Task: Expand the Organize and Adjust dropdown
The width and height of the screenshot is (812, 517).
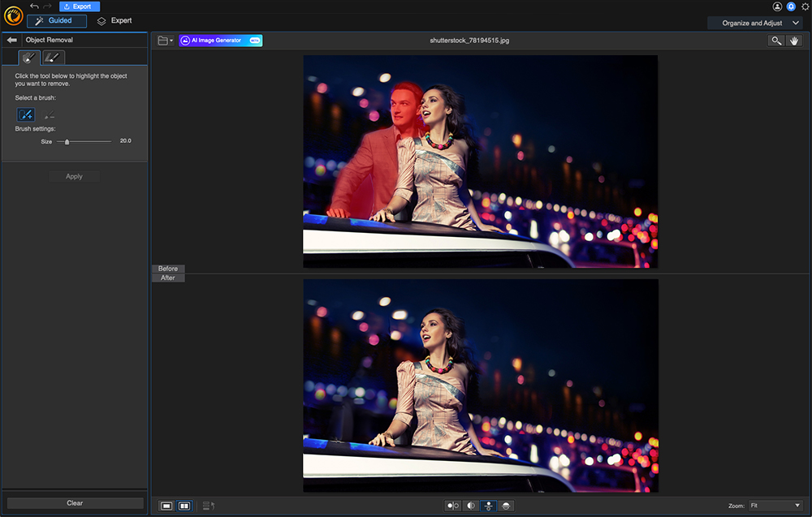Action: (x=754, y=24)
